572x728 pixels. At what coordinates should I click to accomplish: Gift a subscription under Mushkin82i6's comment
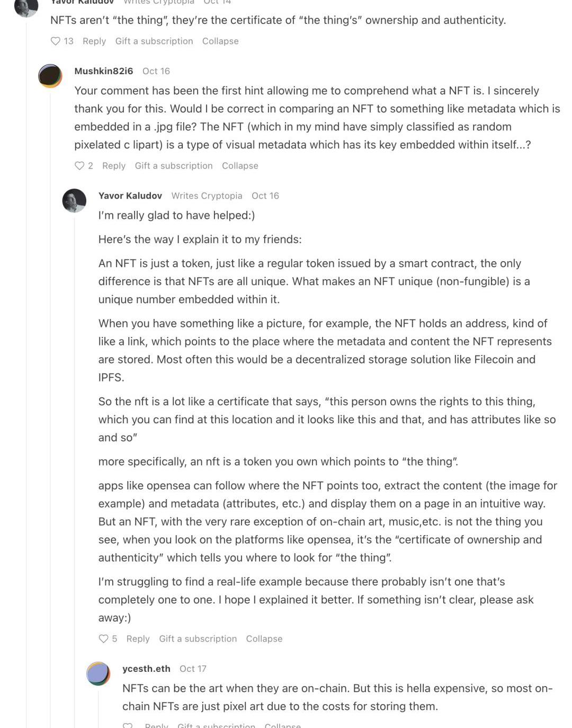[174, 166]
